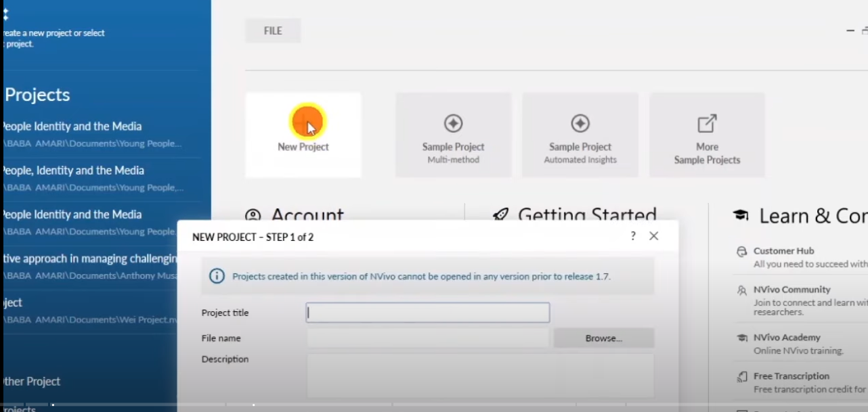Image resolution: width=868 pixels, height=412 pixels.
Task: Click into the Description text box
Action: pyautogui.click(x=479, y=375)
